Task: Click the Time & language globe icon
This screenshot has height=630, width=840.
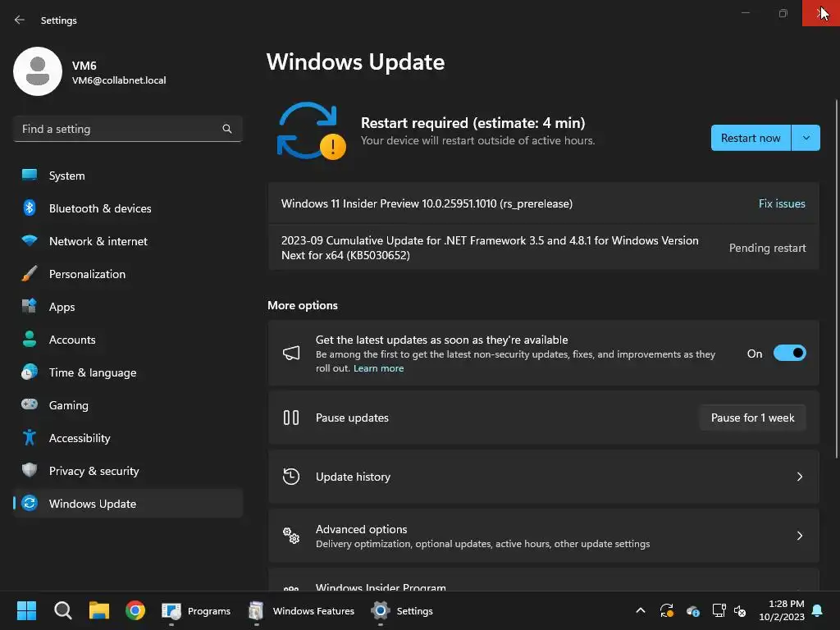Action: pyautogui.click(x=30, y=372)
